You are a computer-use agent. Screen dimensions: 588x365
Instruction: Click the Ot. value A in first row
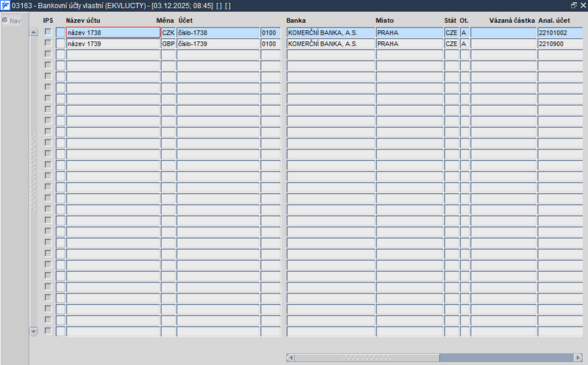pos(465,32)
